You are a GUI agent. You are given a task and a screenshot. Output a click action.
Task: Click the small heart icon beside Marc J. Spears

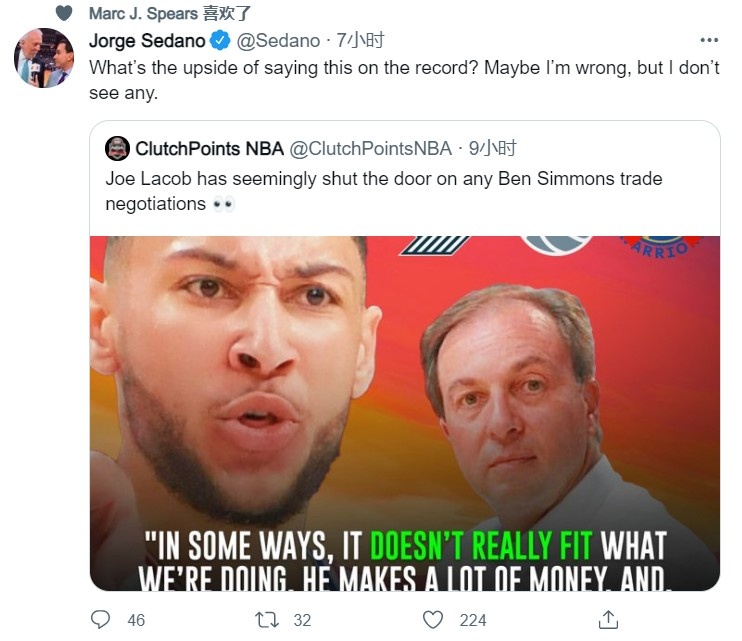(x=63, y=14)
